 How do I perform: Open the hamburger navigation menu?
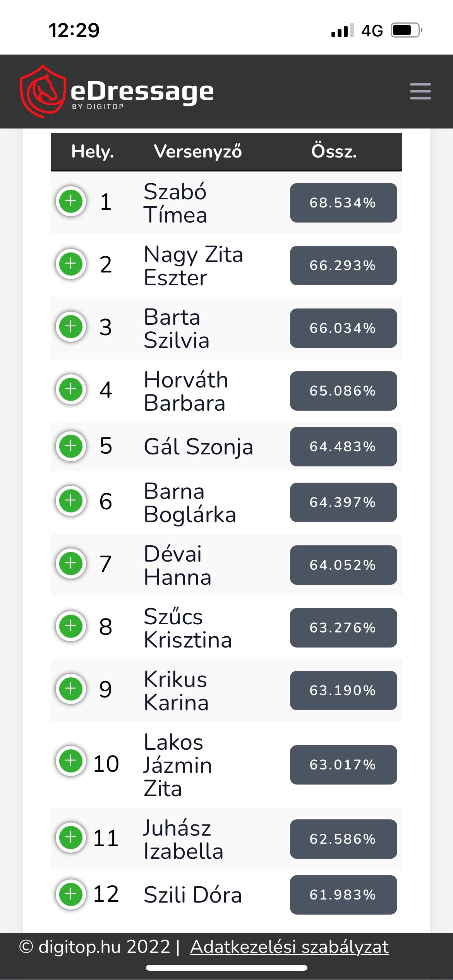click(420, 91)
